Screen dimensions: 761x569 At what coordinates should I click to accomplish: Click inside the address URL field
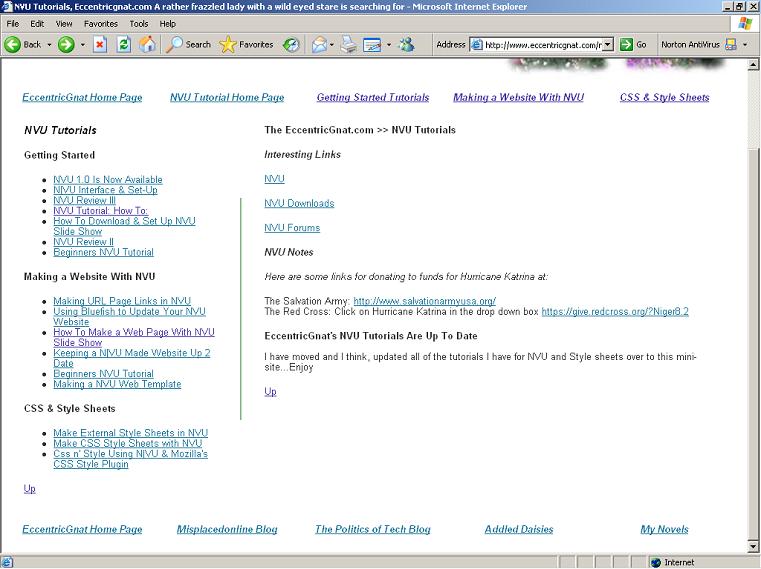tap(541, 44)
